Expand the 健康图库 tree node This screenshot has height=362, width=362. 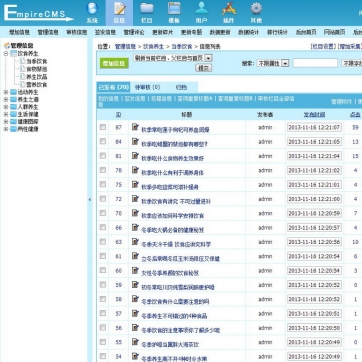click(6, 122)
